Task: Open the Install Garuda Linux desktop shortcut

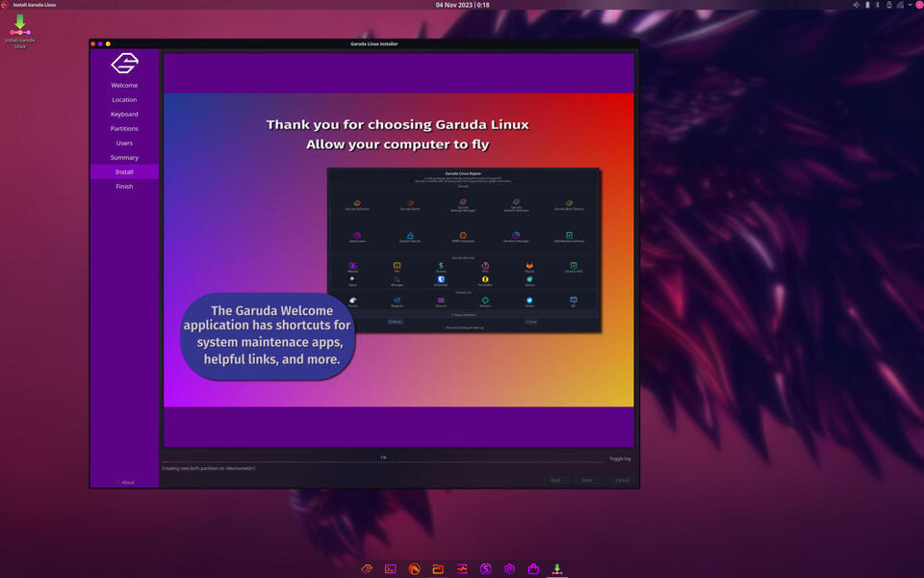Action: click(19, 31)
